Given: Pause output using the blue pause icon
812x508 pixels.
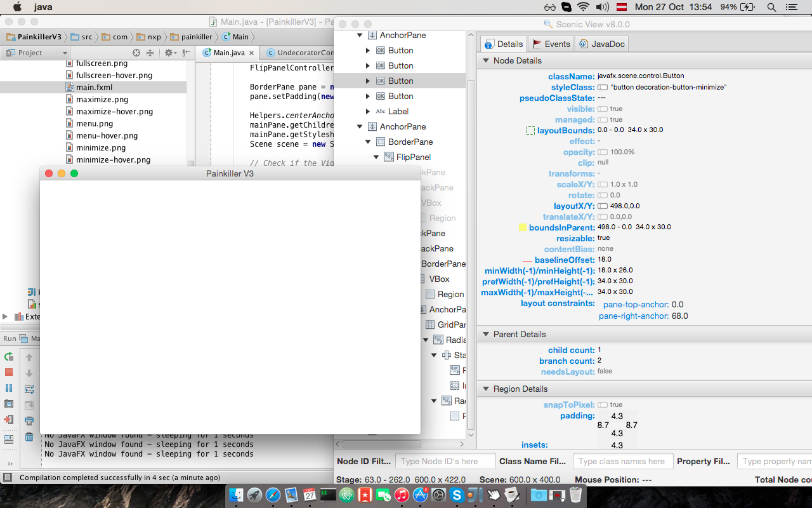Looking at the screenshot, I should (x=9, y=388).
